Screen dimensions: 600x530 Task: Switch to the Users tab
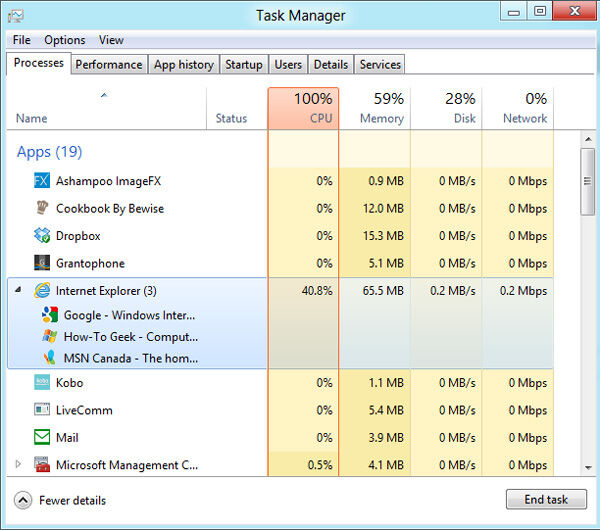(288, 64)
